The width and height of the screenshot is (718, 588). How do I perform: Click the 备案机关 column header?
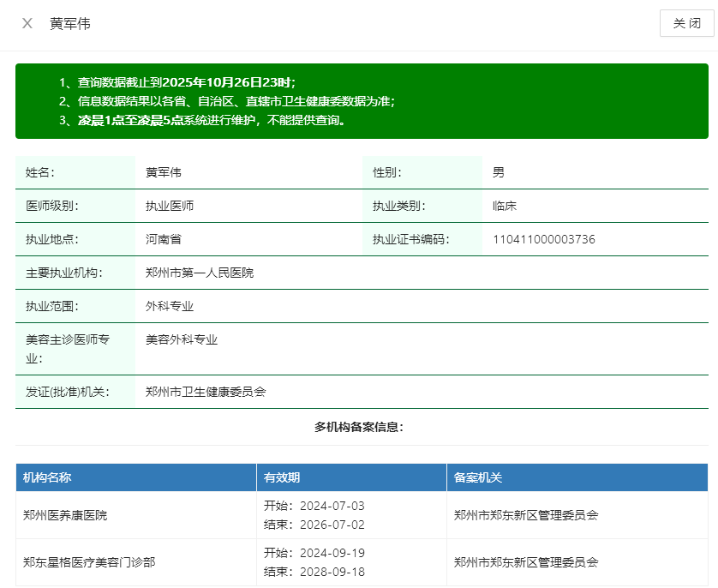pyautogui.click(x=478, y=477)
